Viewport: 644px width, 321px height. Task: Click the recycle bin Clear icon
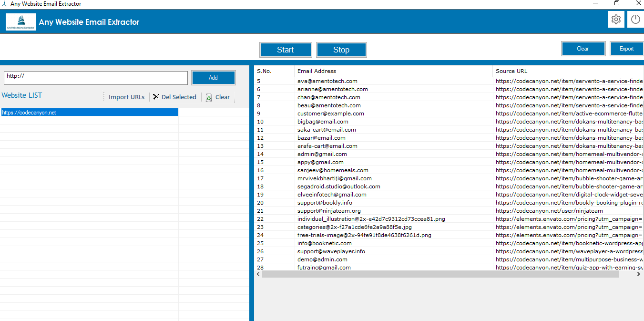pos(209,97)
